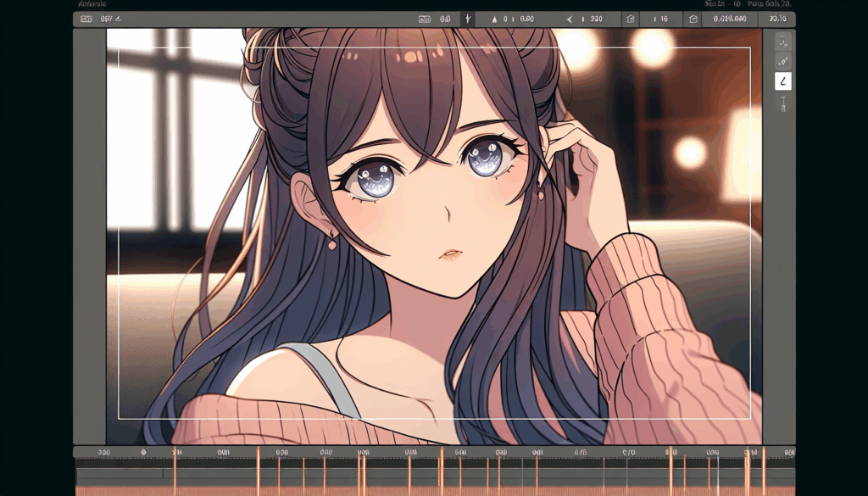Click the text label at top right corner
Image resolution: width=868 pixels, height=496 pixels.
tap(767, 4)
